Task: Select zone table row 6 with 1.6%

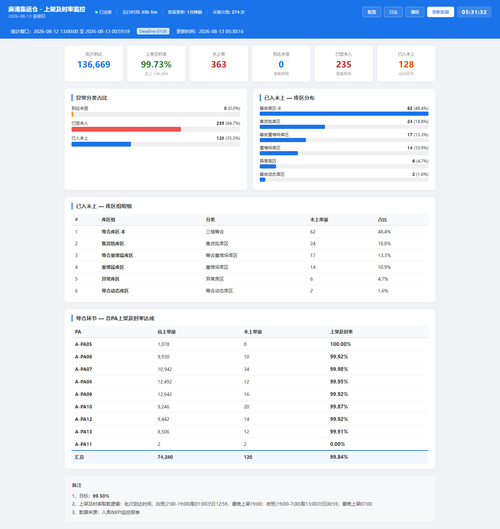Action: pos(250,291)
